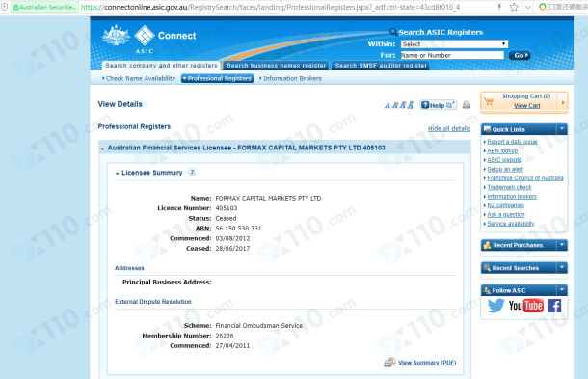The width and height of the screenshot is (588, 379).
Task: Click the ASIC Connect logo
Action: 164,39
